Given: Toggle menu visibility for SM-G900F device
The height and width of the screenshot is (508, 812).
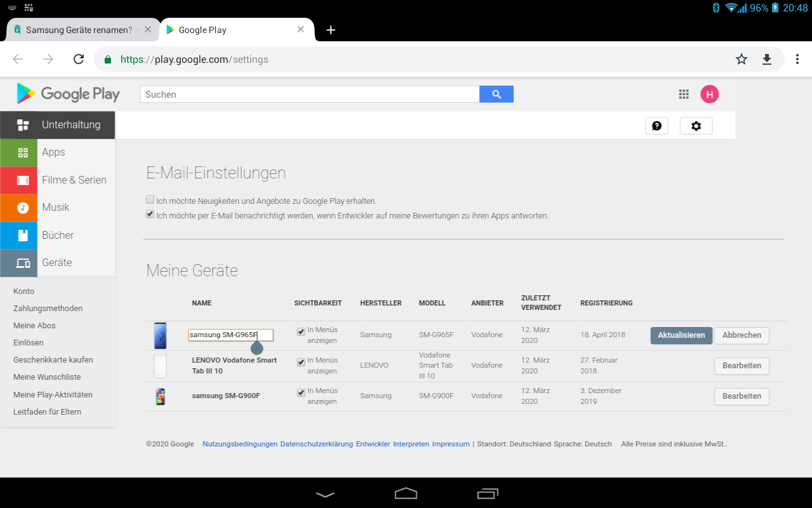Looking at the screenshot, I should tap(301, 392).
